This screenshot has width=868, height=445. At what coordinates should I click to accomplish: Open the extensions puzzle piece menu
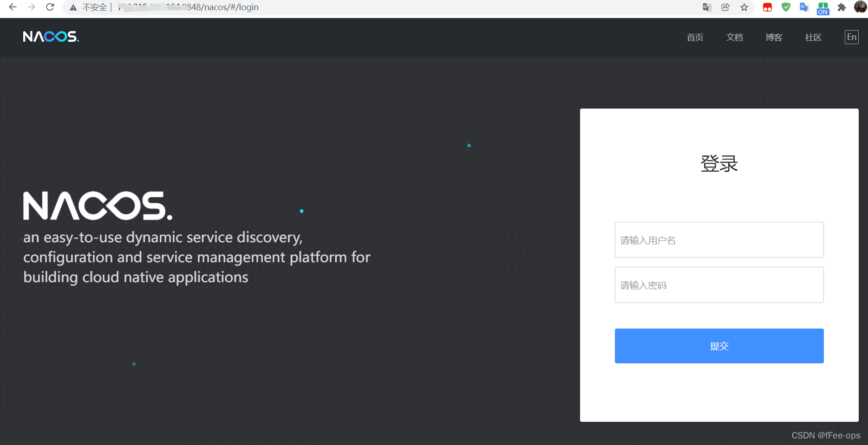[842, 7]
